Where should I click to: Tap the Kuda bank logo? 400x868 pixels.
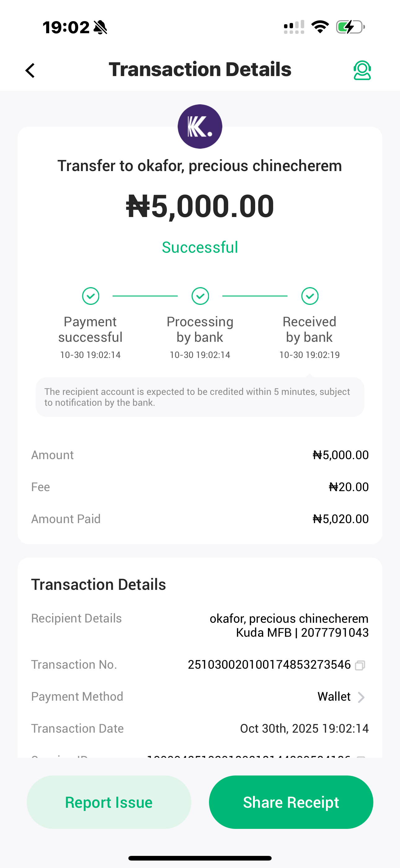click(x=200, y=126)
